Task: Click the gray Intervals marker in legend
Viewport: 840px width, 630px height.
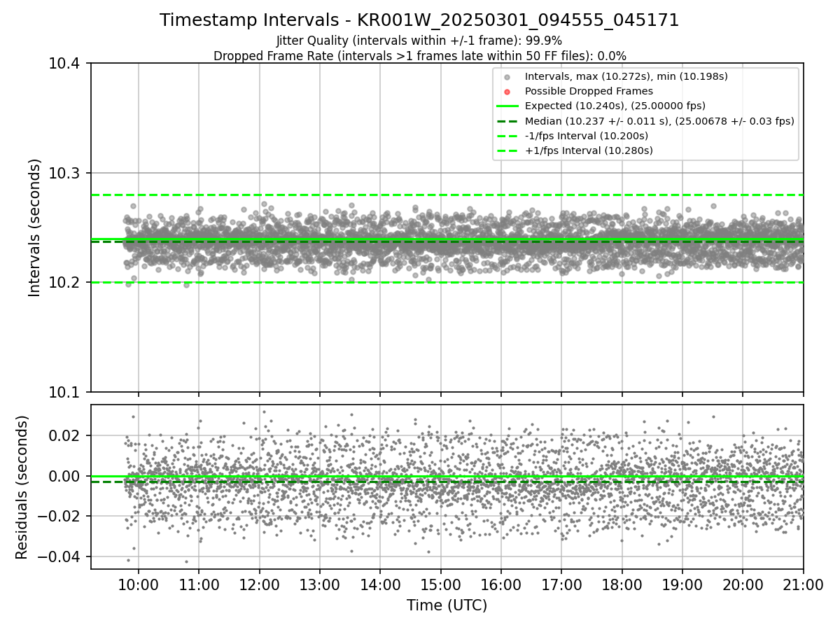Action: pyautogui.click(x=507, y=77)
